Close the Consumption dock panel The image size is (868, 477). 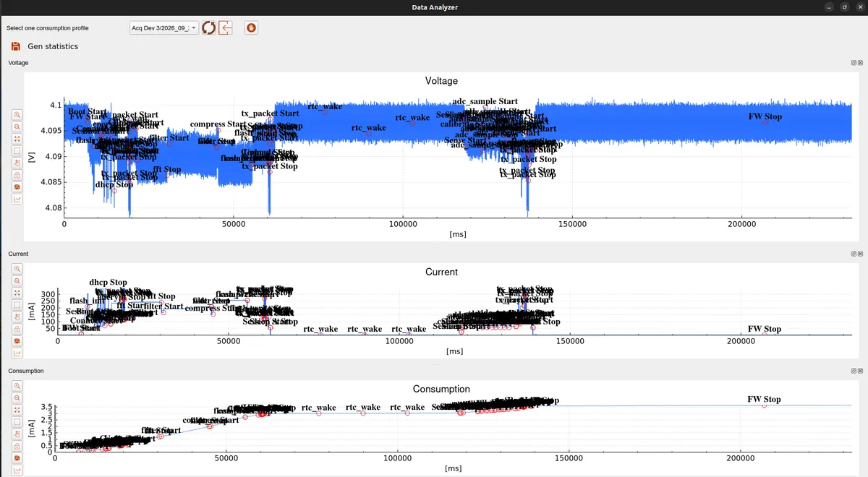[x=860, y=371]
